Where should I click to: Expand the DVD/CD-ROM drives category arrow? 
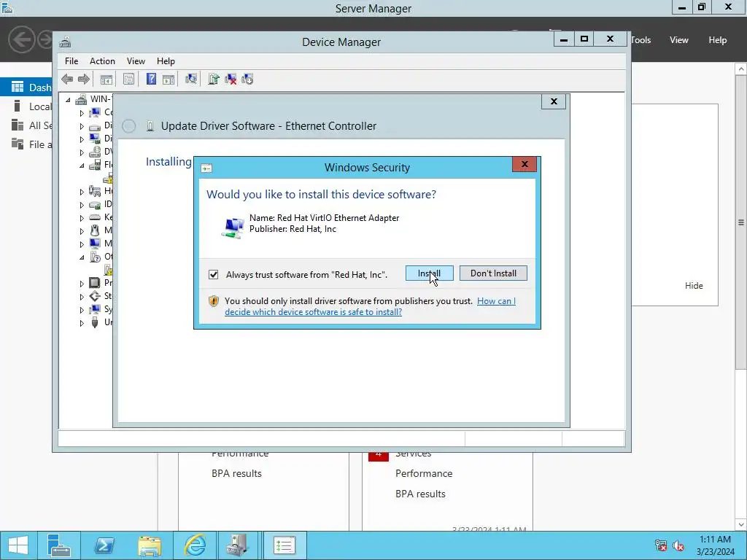click(x=82, y=152)
